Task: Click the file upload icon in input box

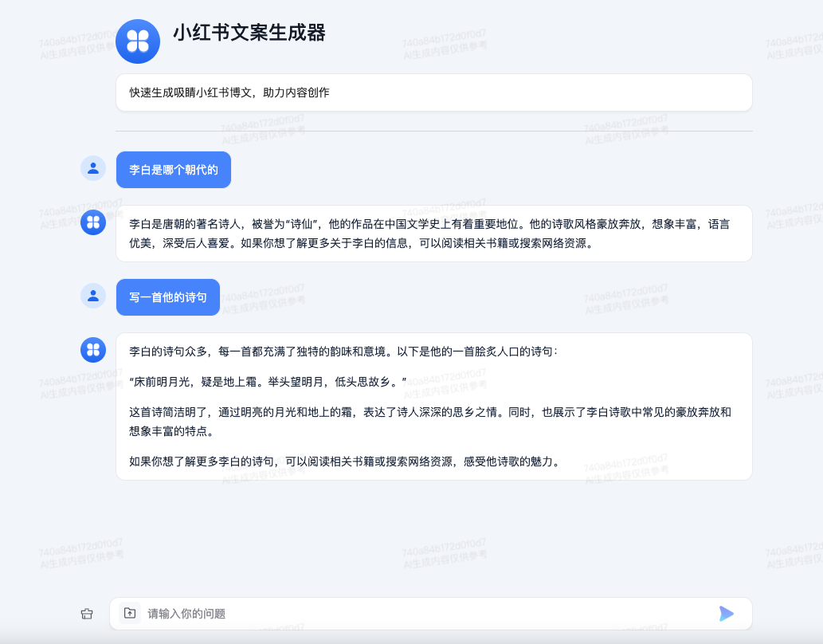Action: point(130,613)
